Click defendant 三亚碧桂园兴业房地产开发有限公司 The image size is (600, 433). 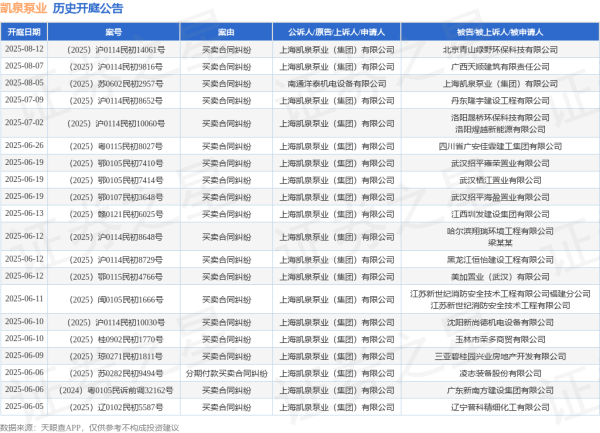(x=500, y=356)
